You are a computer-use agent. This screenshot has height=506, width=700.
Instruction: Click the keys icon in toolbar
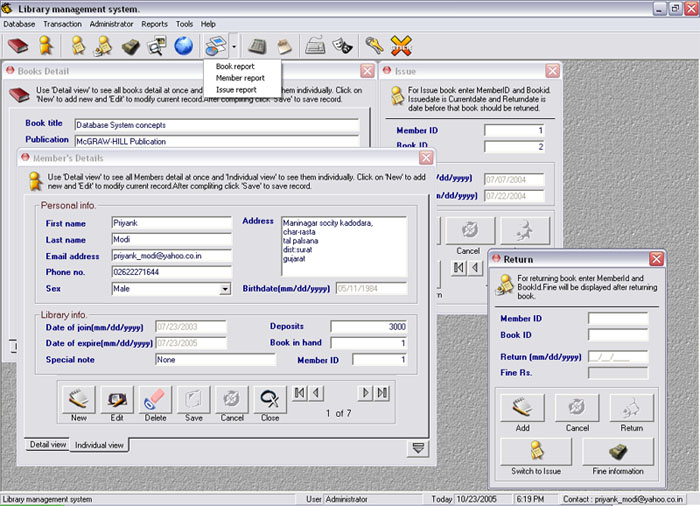point(374,45)
